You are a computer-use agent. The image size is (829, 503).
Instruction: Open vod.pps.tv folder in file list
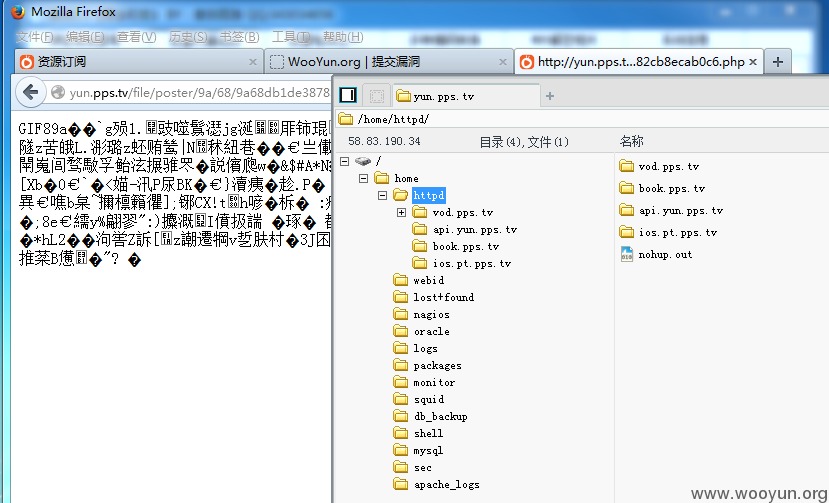click(x=659, y=166)
